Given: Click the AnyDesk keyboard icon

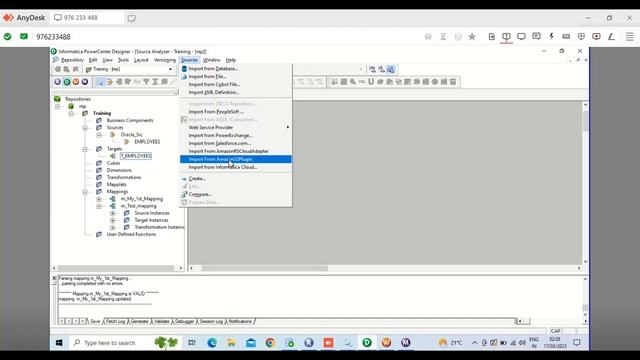Looking at the screenshot, I should click(566, 36).
